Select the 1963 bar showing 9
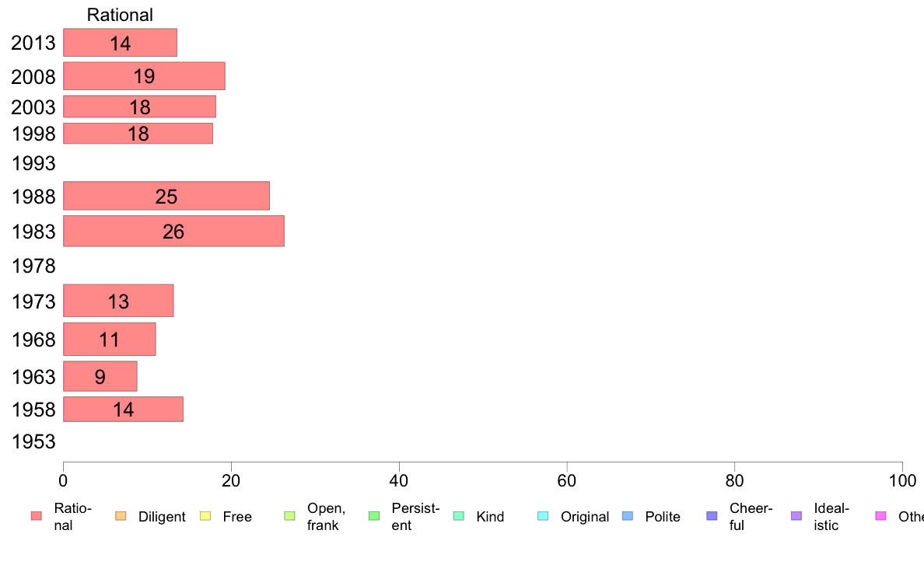 pos(100,376)
